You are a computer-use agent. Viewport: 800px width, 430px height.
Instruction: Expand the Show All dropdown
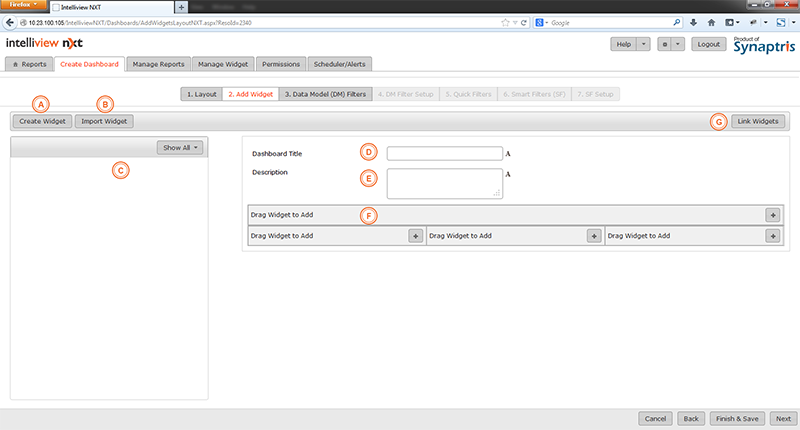(x=180, y=147)
